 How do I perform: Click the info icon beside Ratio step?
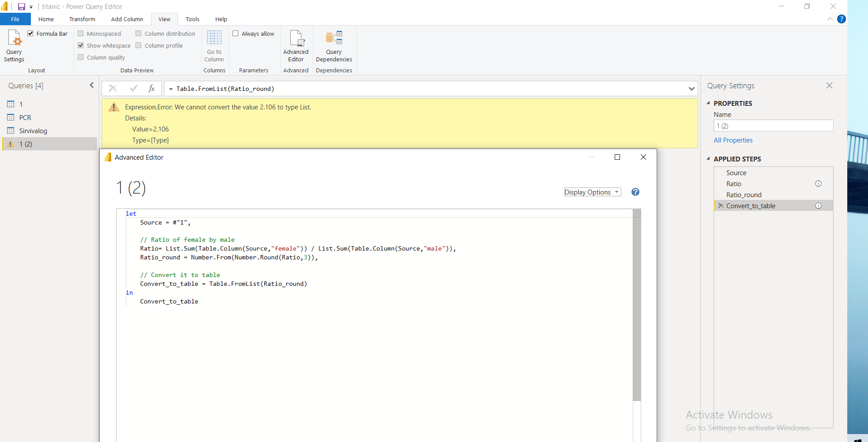click(818, 184)
